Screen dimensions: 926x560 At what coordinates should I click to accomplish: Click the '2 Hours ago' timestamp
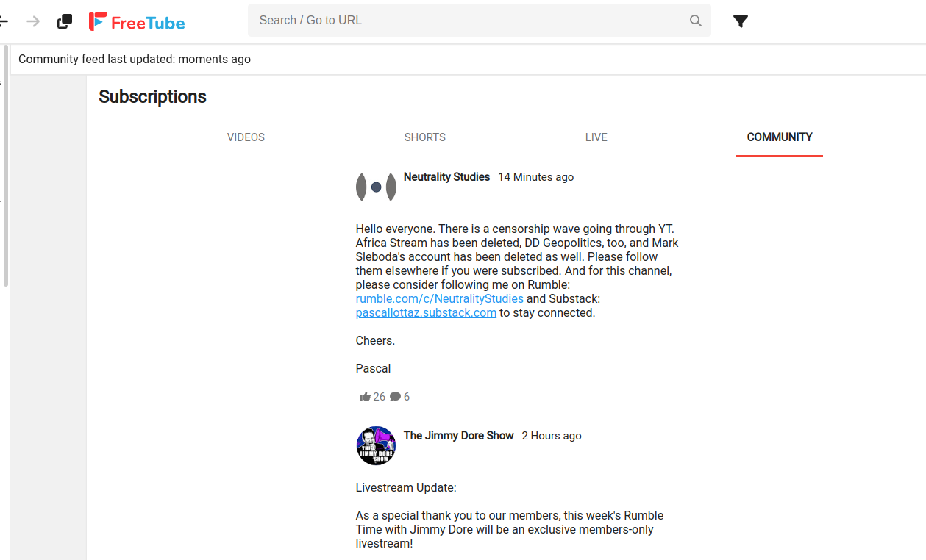click(552, 436)
